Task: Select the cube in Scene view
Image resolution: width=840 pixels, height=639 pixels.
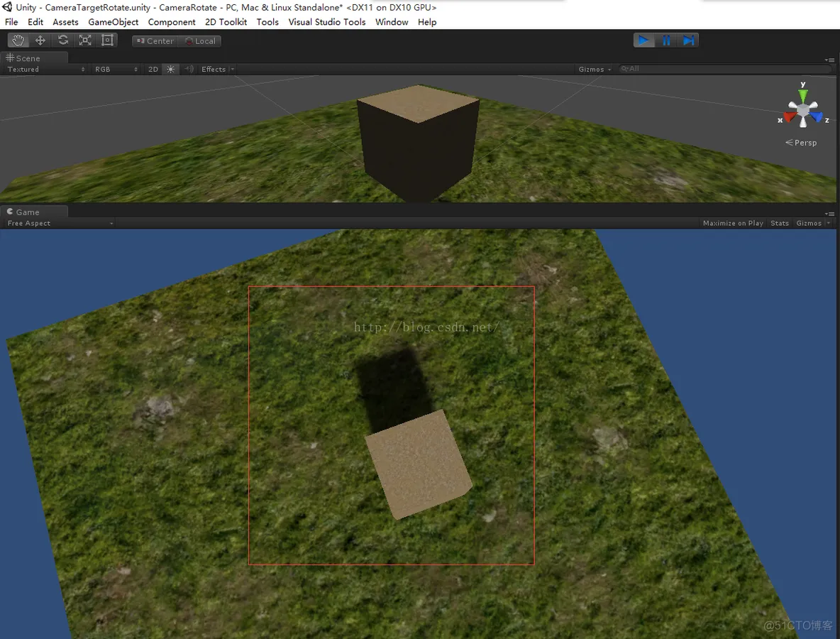Action: click(x=418, y=145)
